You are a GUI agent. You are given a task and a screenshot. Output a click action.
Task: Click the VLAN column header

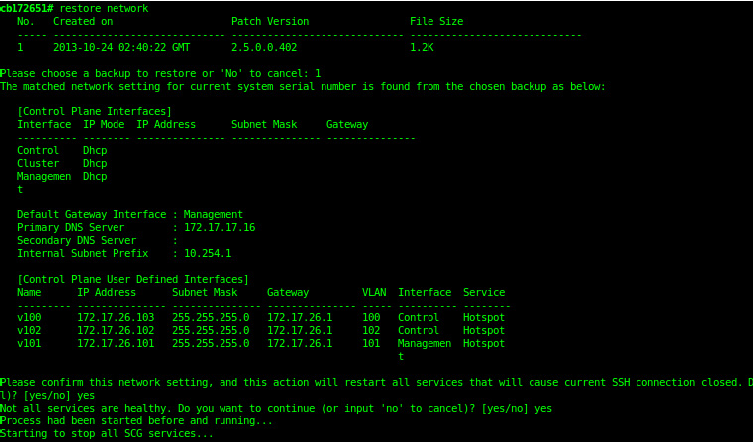[374, 292]
